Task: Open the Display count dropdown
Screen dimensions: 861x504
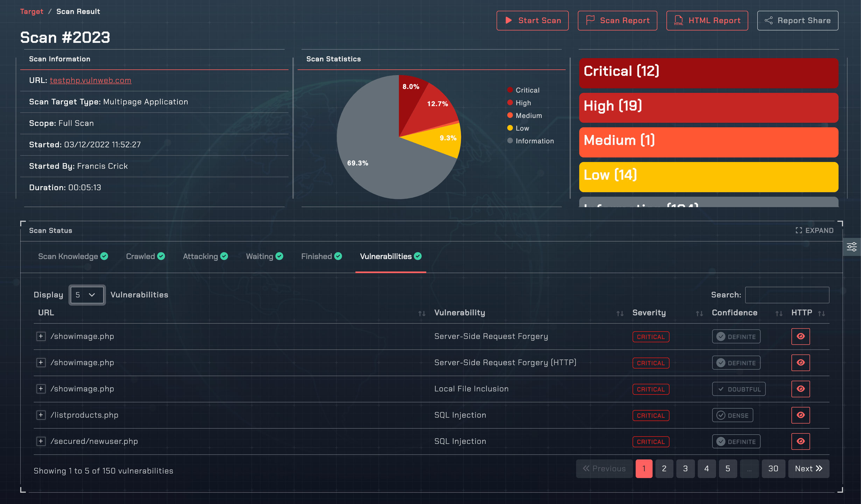Action: [x=86, y=295]
